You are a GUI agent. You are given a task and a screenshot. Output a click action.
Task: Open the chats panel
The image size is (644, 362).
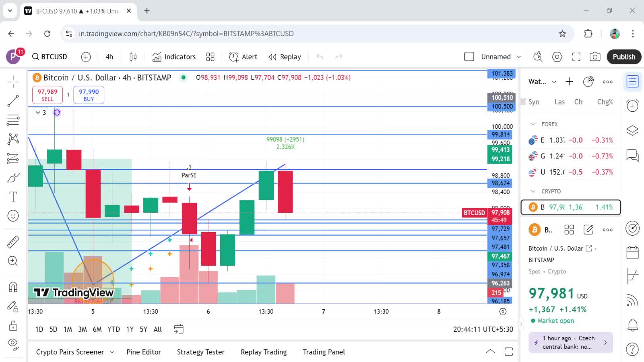(x=632, y=155)
